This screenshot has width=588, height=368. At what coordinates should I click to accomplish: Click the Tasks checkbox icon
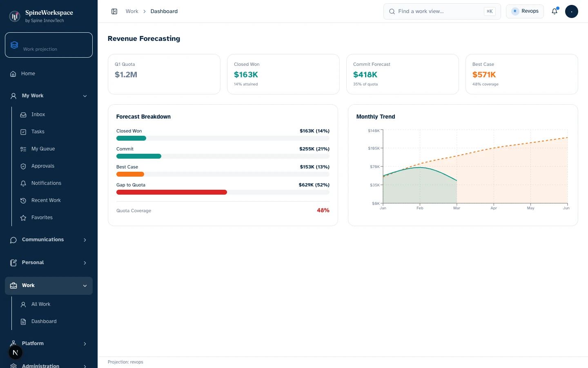pyautogui.click(x=23, y=132)
